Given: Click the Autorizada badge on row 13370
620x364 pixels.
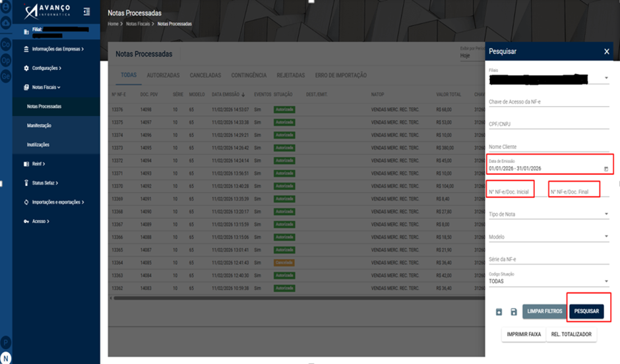Looking at the screenshot, I should click(284, 186).
